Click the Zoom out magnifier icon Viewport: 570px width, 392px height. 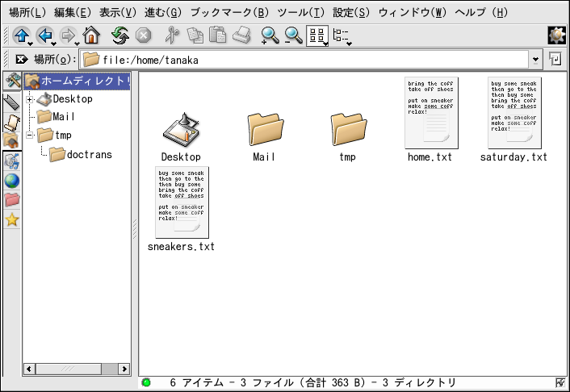[x=293, y=35]
